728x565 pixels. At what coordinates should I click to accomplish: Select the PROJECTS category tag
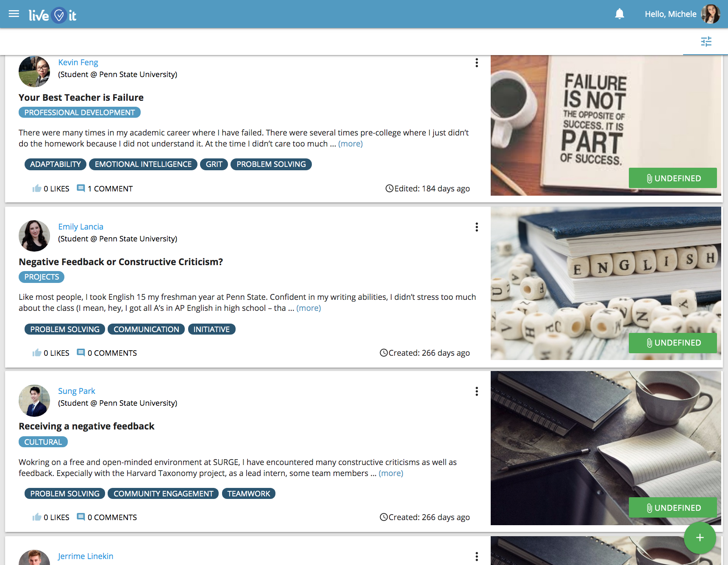(x=42, y=277)
